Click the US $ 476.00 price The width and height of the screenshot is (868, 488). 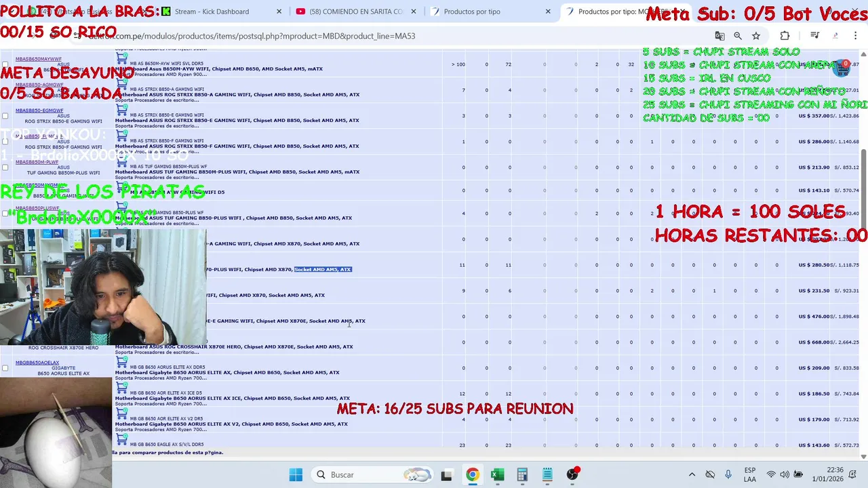814,317
